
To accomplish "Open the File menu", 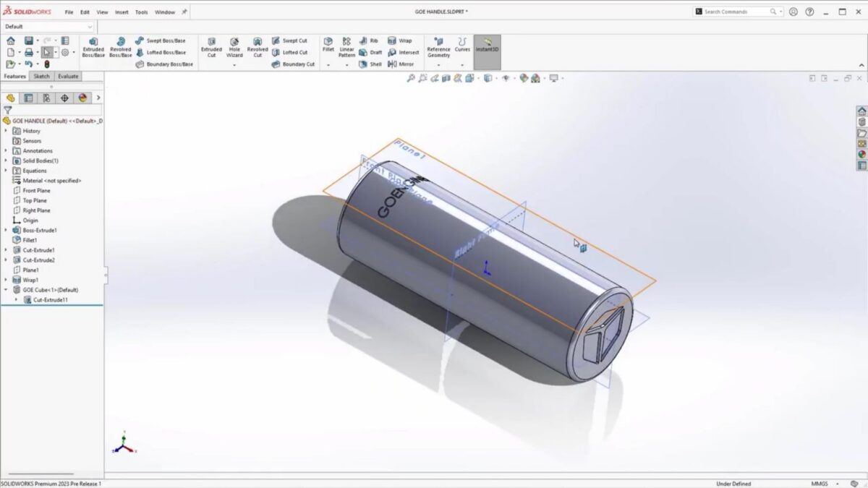I will pos(69,12).
